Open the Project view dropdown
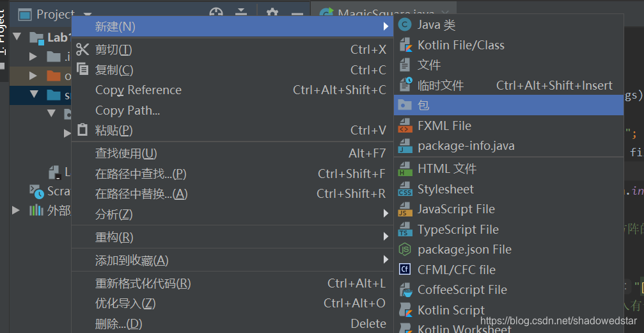This screenshot has width=644, height=333. click(x=87, y=14)
